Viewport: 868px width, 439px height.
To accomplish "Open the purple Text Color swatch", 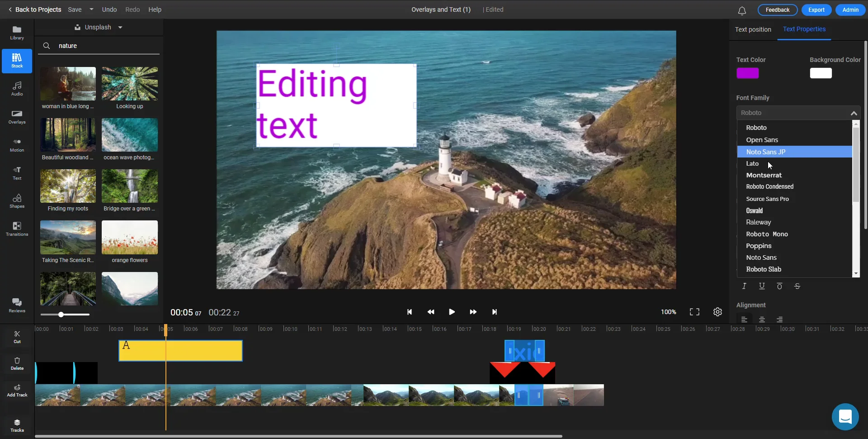I will (x=747, y=73).
